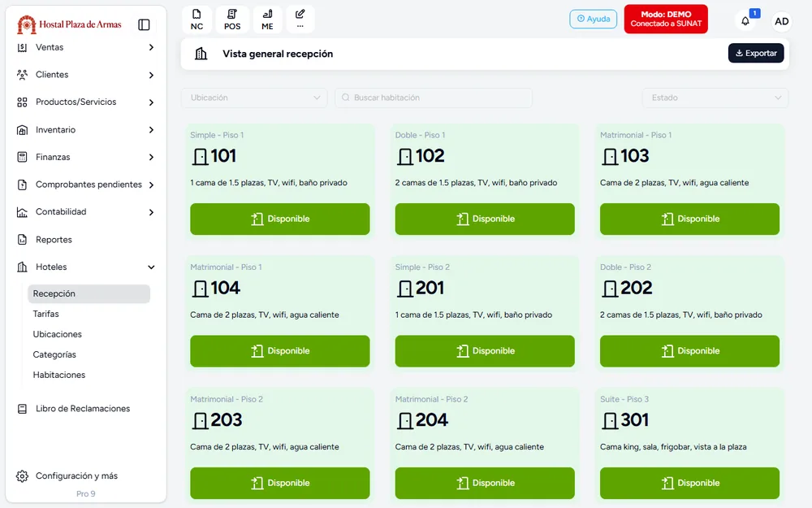Click the door icon of room 102

pyautogui.click(x=405, y=156)
